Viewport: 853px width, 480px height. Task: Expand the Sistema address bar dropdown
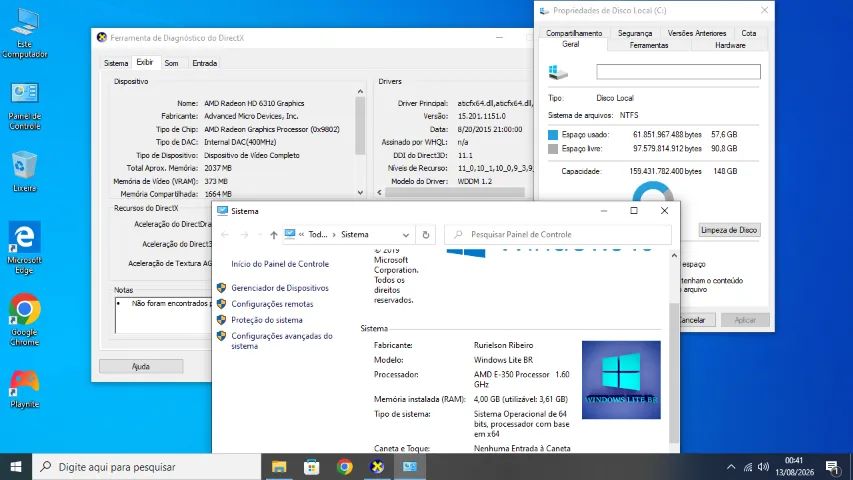click(x=406, y=235)
